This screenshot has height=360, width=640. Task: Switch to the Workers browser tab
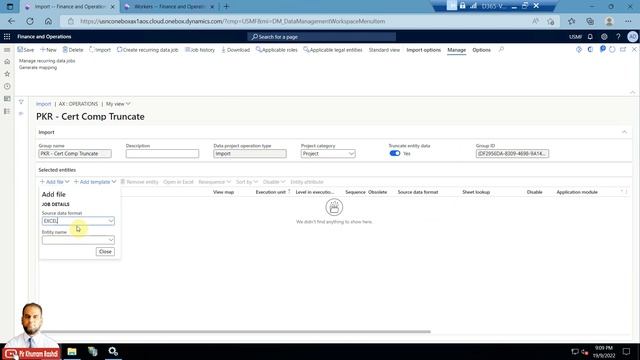point(169,7)
